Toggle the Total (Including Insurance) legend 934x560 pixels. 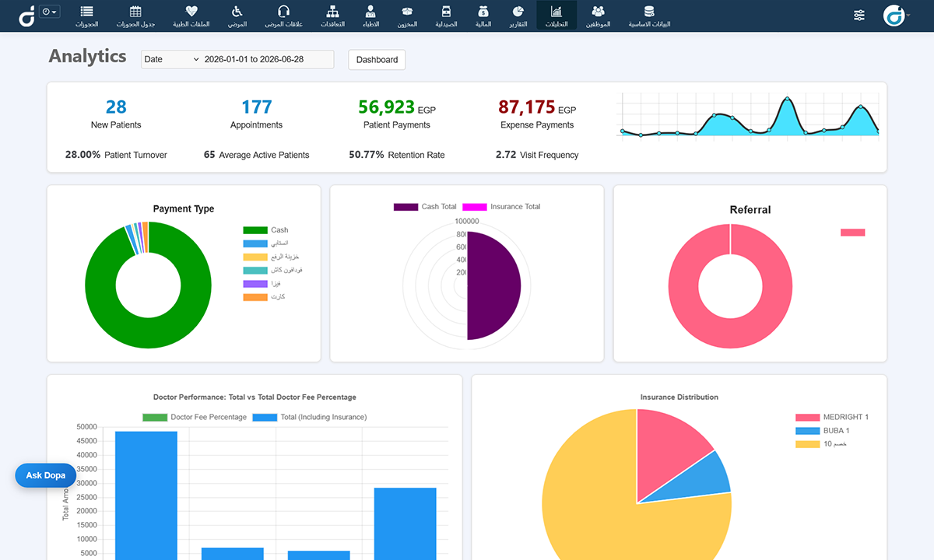click(x=310, y=418)
